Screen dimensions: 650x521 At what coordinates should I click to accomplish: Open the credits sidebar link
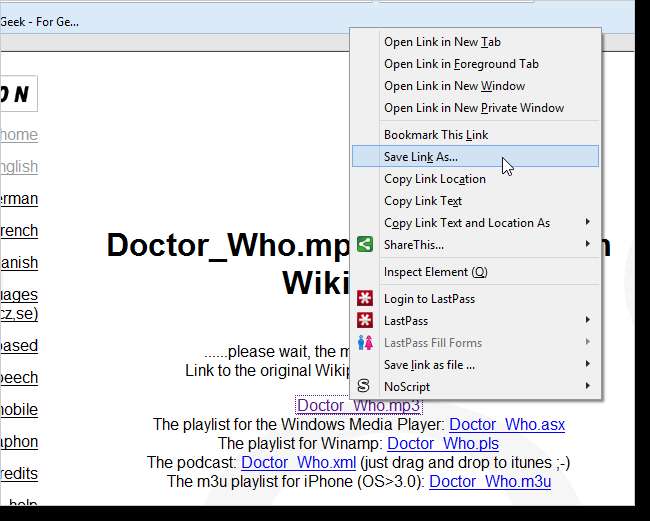[19, 473]
